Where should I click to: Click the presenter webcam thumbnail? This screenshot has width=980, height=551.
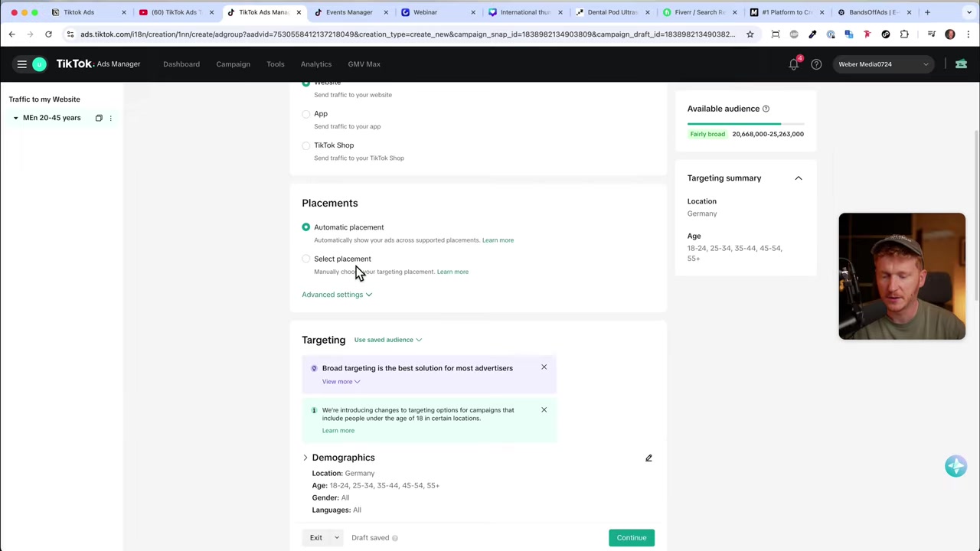902,276
